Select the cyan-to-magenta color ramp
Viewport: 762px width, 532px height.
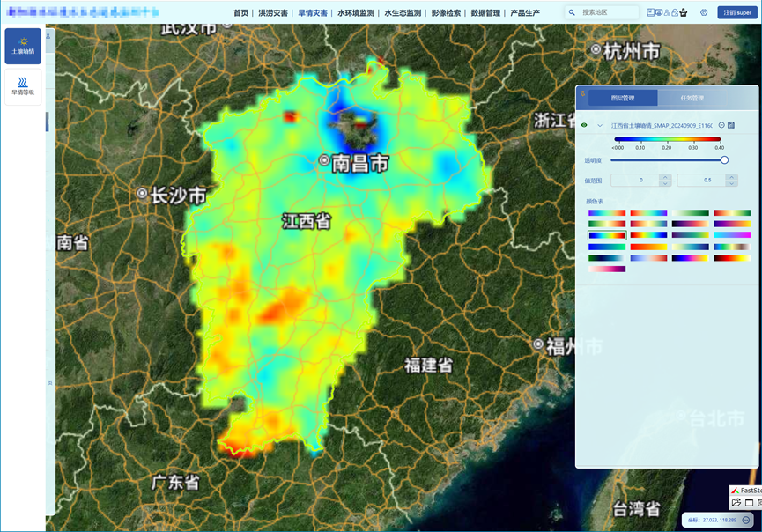click(x=732, y=235)
